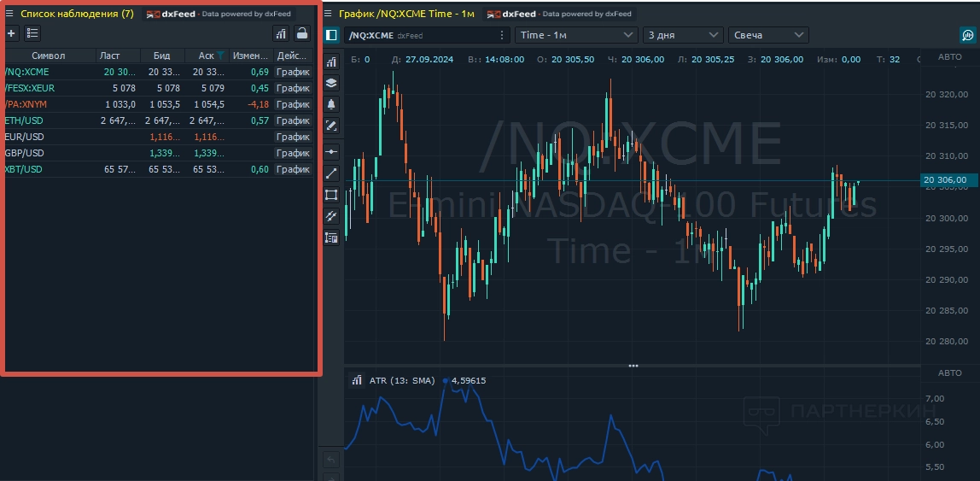
Task: Select the GBP/USD watchlist symbol
Action: [25, 153]
